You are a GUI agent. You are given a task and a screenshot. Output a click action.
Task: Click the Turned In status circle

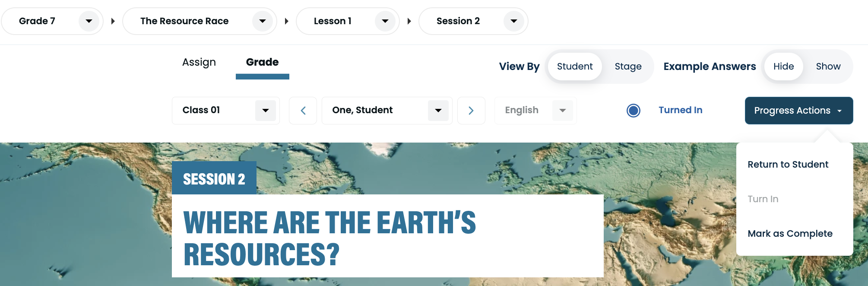633,111
